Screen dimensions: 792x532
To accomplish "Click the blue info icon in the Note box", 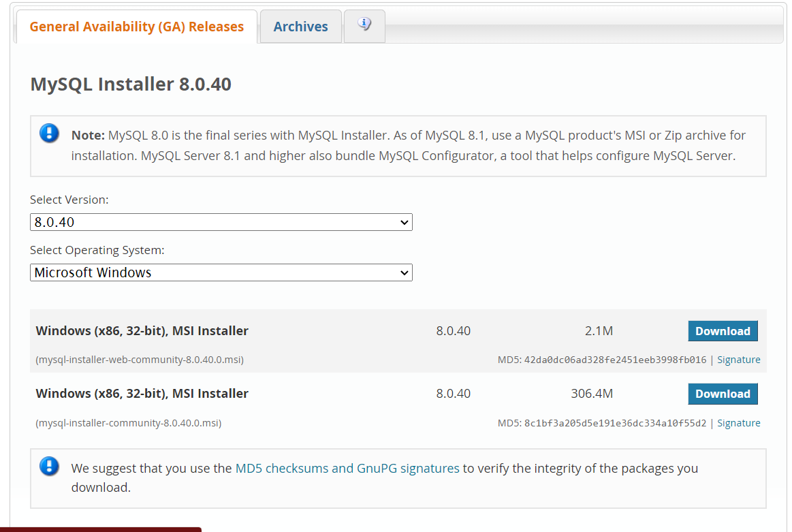I will click(x=49, y=134).
